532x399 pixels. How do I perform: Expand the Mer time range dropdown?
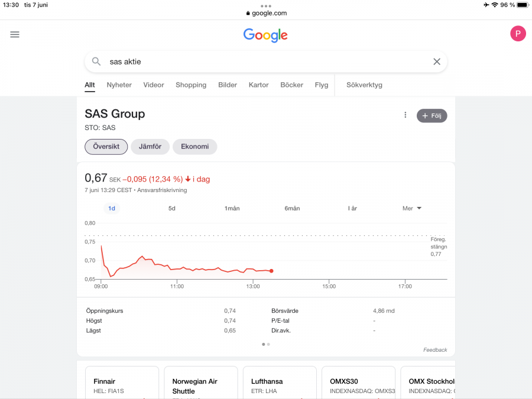point(412,208)
